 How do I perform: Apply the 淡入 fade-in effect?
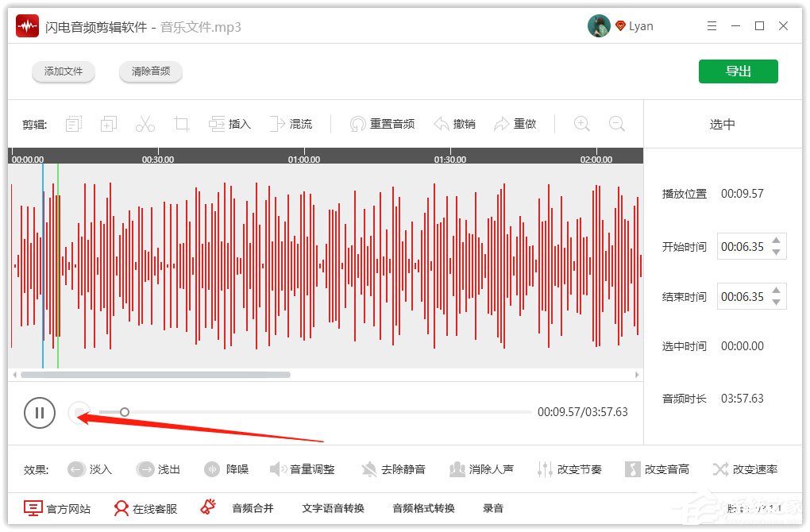[90, 469]
